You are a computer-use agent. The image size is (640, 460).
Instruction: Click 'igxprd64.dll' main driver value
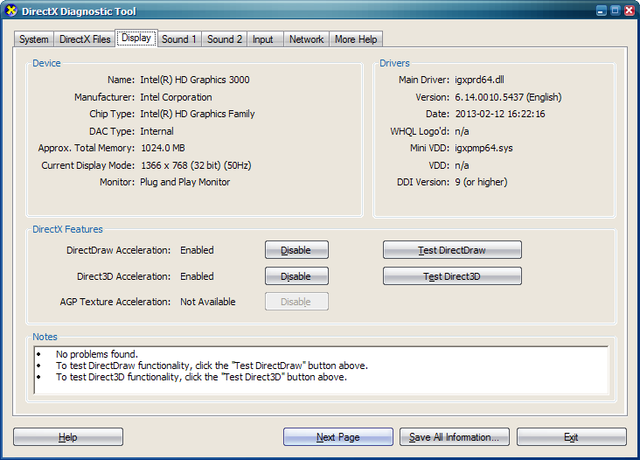480,80
